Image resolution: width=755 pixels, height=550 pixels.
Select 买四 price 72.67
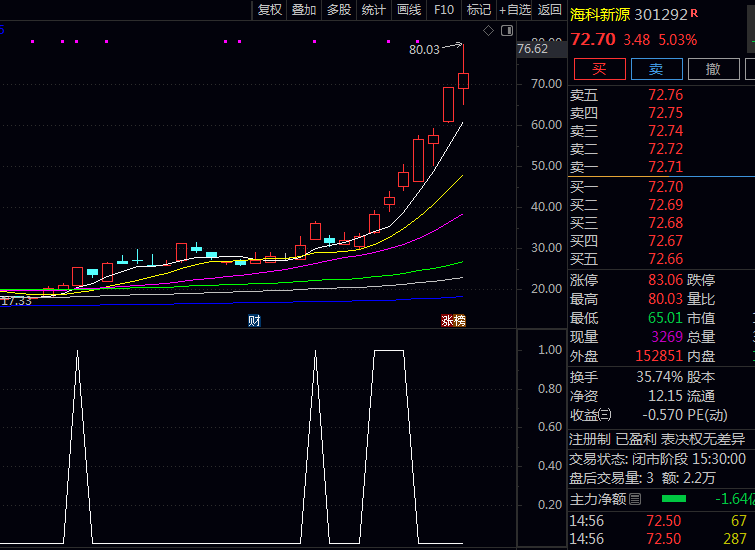click(x=665, y=241)
